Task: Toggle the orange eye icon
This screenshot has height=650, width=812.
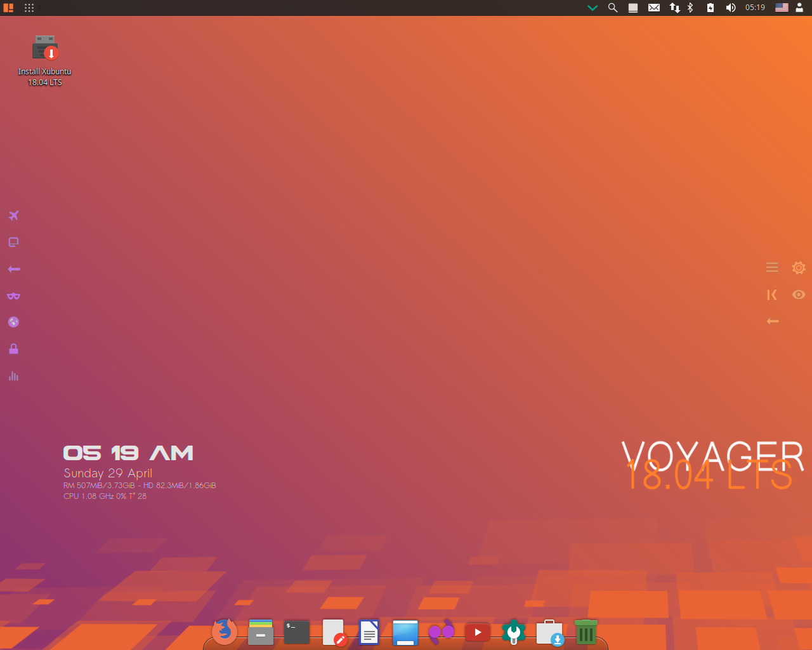Action: pyautogui.click(x=799, y=295)
